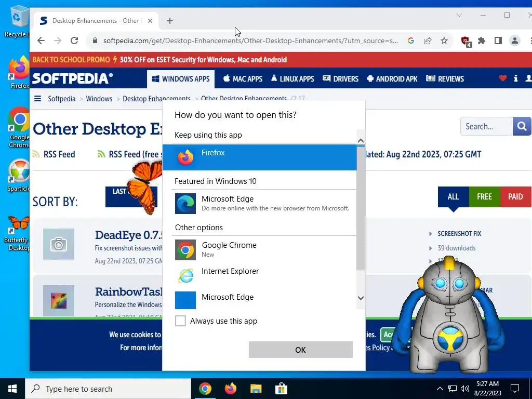
Task: Go back in Chrome browser
Action: pyautogui.click(x=41, y=41)
